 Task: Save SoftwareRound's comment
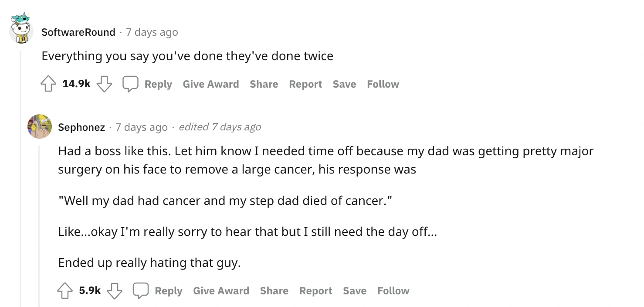344,84
